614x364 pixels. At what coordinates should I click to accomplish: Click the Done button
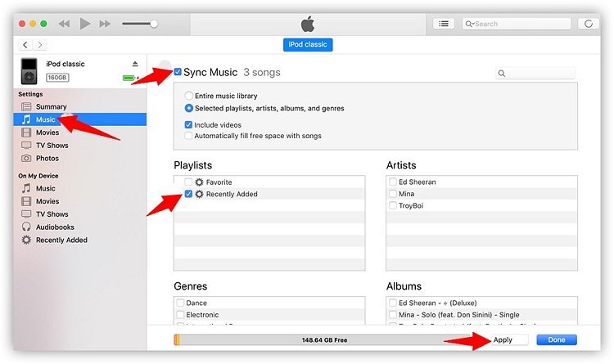[x=557, y=339]
